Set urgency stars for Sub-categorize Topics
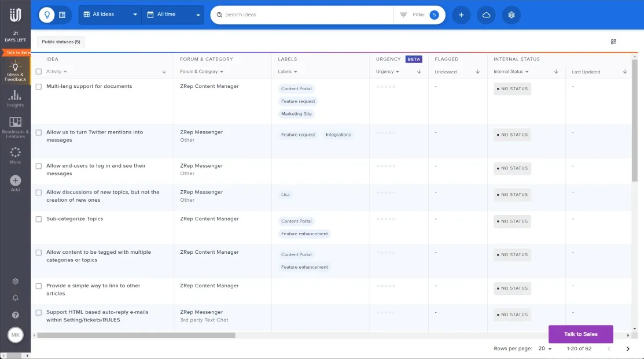 (x=386, y=219)
